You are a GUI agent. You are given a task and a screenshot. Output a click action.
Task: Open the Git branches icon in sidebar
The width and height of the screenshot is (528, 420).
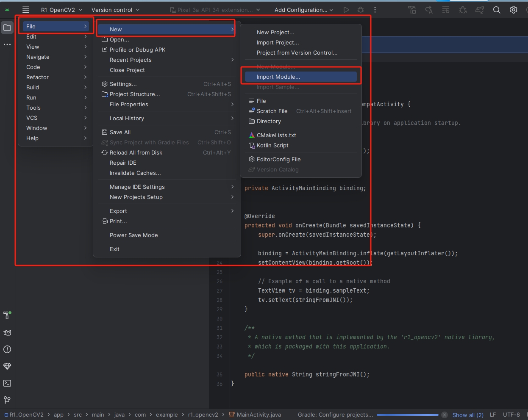(x=7, y=400)
